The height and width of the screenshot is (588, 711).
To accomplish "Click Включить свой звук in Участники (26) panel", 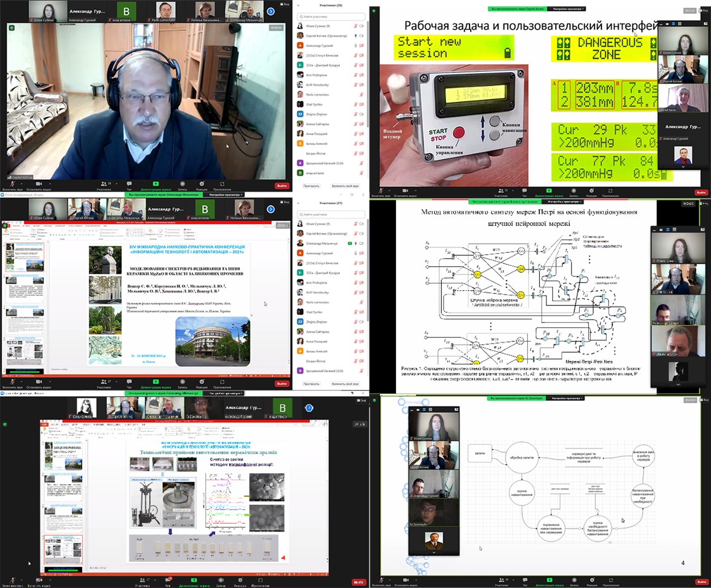I will coord(345,186).
